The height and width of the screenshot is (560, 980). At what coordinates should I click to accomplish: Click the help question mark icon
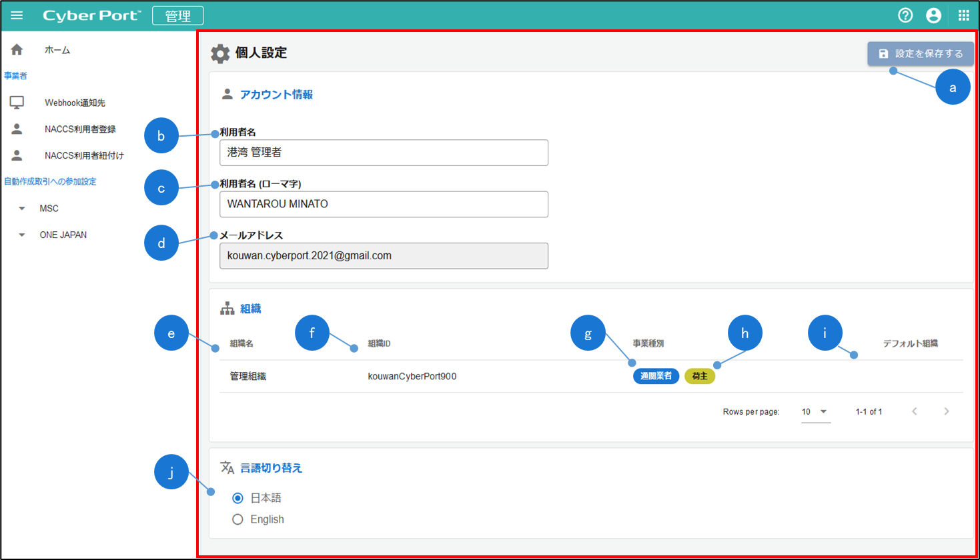pyautogui.click(x=905, y=15)
